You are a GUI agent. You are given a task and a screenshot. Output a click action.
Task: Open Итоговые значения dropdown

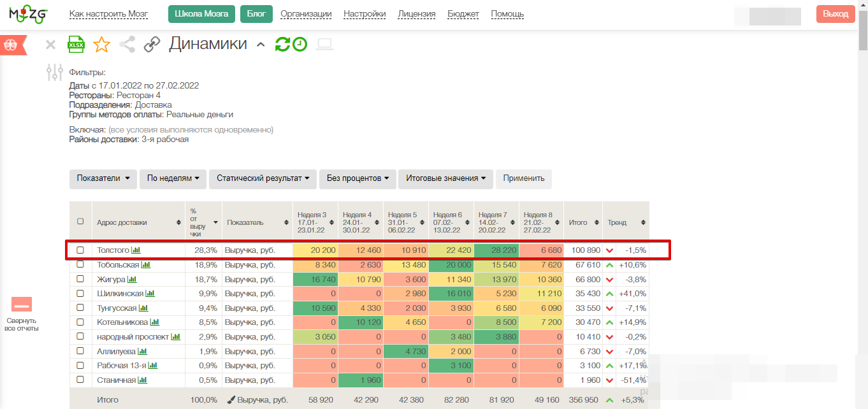(x=445, y=178)
